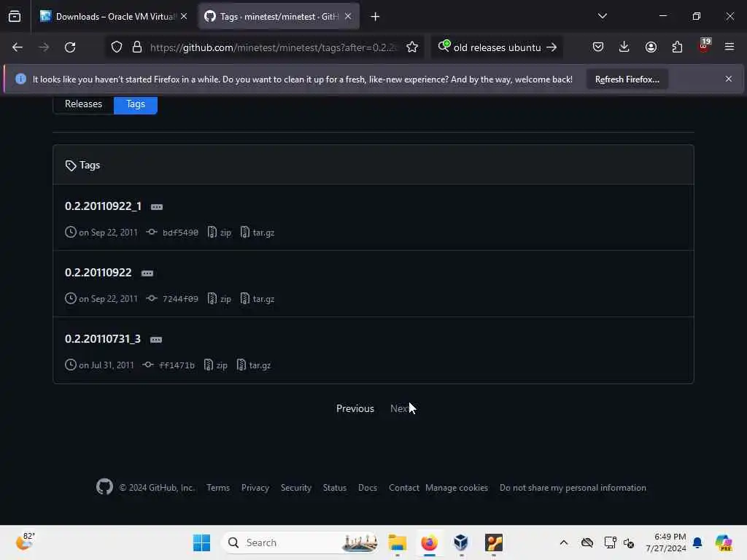
Task: Open the extensions puzzle icon
Action: click(x=677, y=47)
